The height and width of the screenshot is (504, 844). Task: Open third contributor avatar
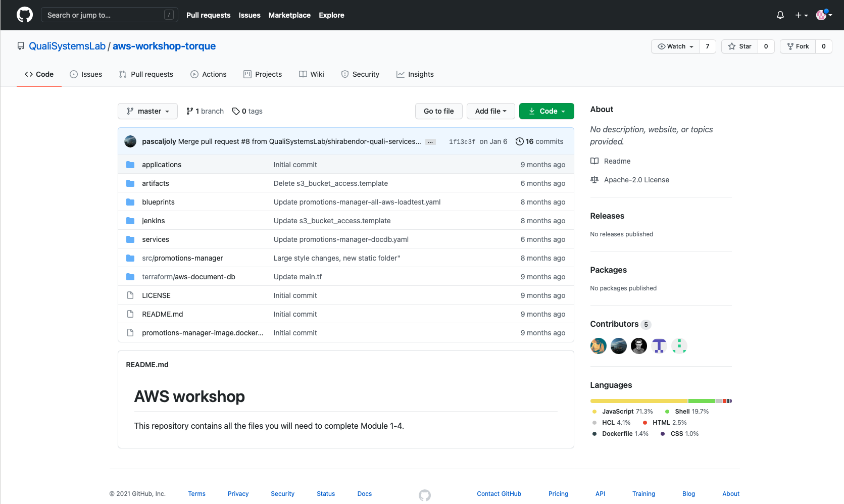(x=639, y=346)
